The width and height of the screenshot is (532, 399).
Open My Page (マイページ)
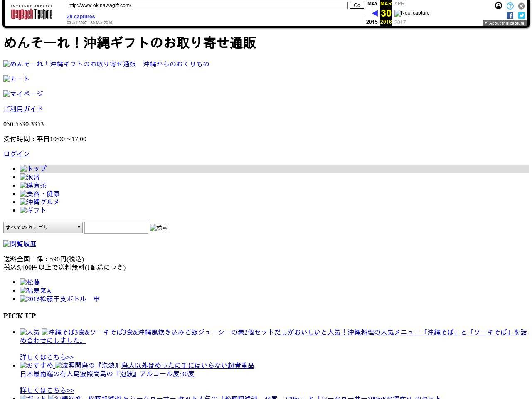click(x=23, y=94)
